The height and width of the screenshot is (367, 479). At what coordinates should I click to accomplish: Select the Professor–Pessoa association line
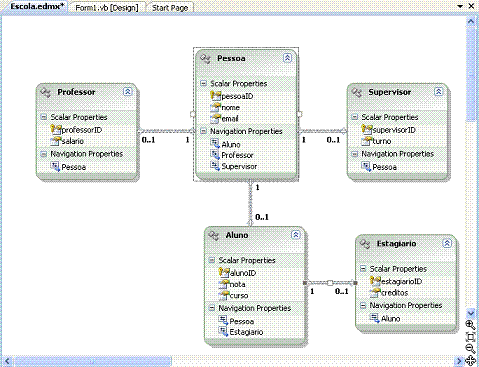167,131
